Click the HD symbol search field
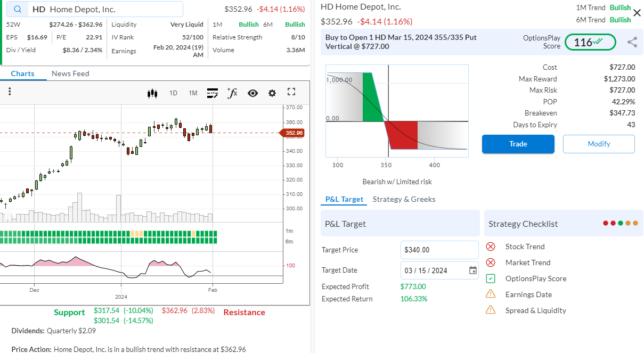644x353 pixels. tap(96, 9)
